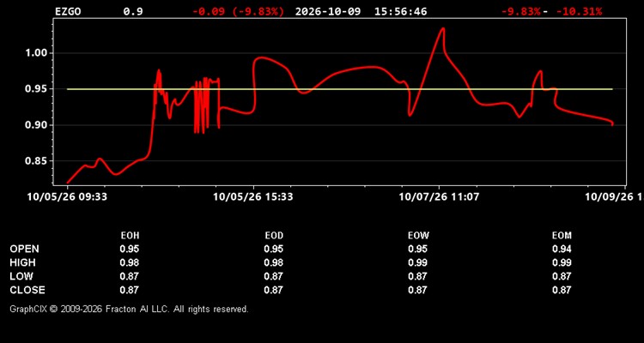The height and width of the screenshot is (343, 644).
Task: Select the last price 0.9 in header
Action: coord(133,11)
